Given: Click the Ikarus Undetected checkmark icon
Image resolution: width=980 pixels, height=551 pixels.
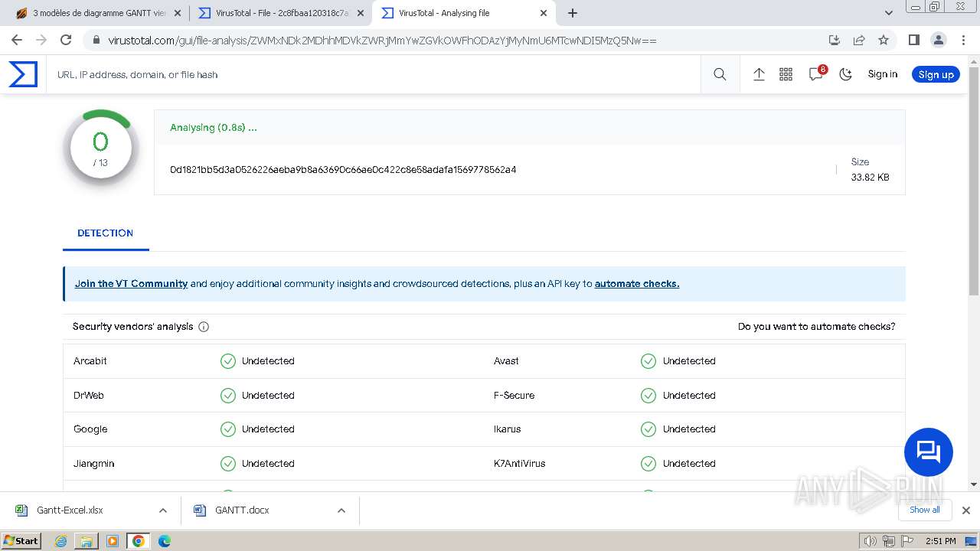Looking at the screenshot, I should tap(648, 429).
